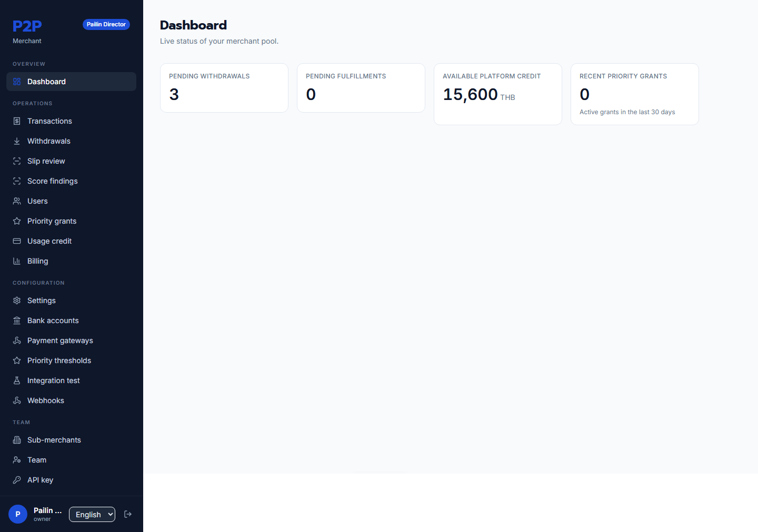This screenshot has height=532, width=758.
Task: Click the Usage credit card icon
Action: [x=17, y=241]
